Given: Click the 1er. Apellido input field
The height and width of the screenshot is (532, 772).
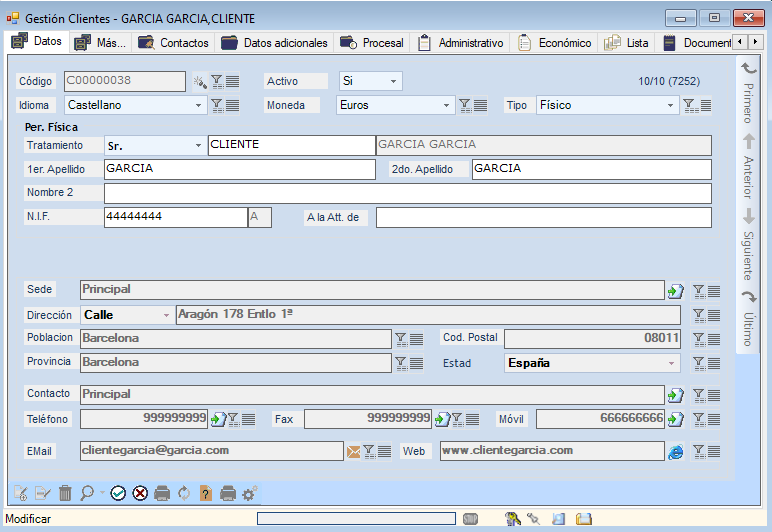Looking at the screenshot, I should pyautogui.click(x=238, y=169).
